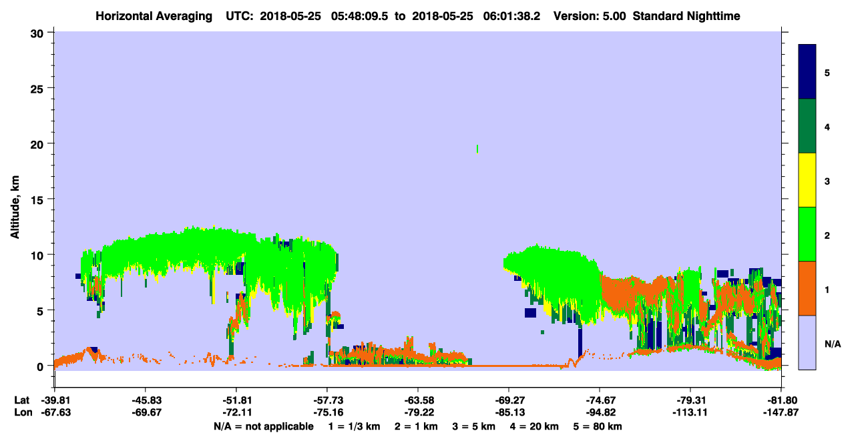This screenshot has height=445, width=868.
Task: Click the 'Lon' row label
Action: (22, 412)
